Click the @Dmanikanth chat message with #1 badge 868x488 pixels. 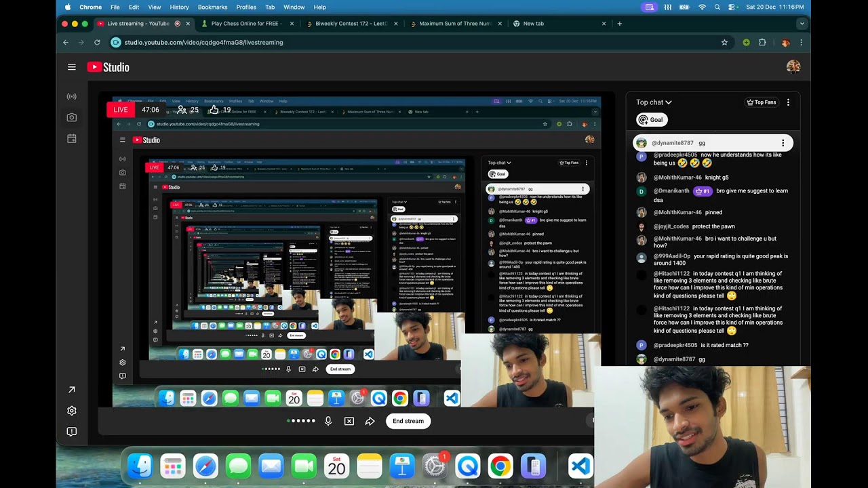click(712, 195)
